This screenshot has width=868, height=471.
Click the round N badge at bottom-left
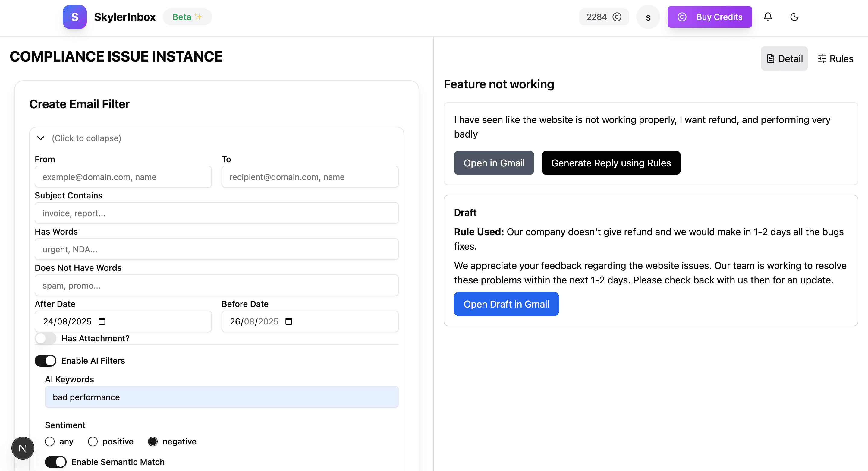click(x=23, y=448)
